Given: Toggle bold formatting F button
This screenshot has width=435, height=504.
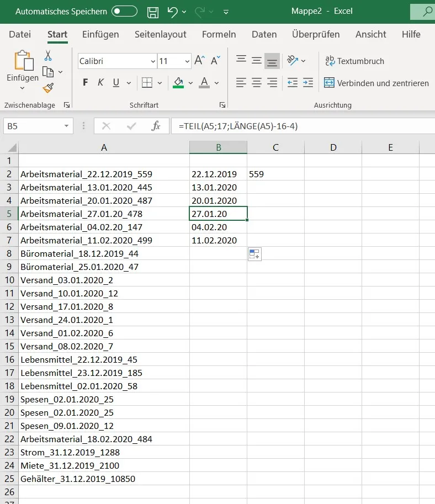Looking at the screenshot, I should [85, 83].
